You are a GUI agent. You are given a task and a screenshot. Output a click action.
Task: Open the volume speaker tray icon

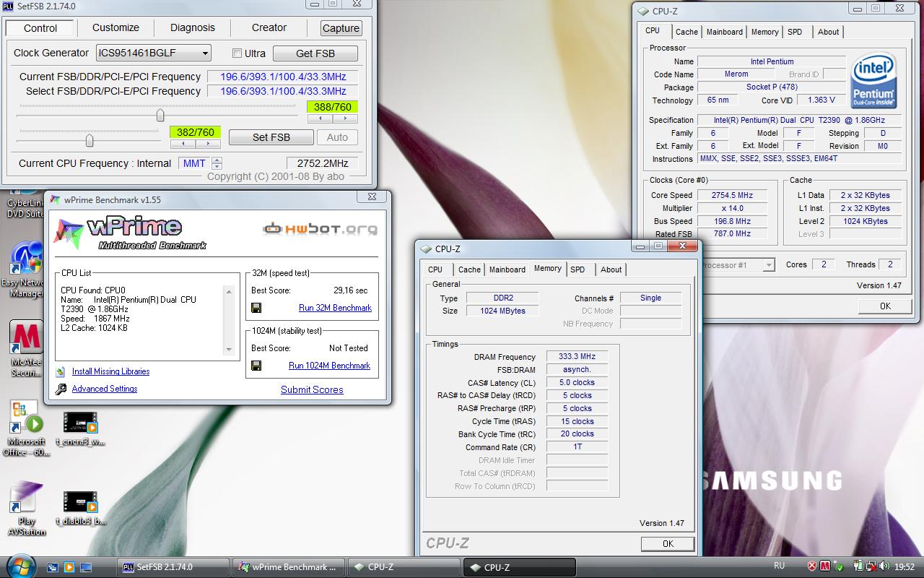click(884, 567)
